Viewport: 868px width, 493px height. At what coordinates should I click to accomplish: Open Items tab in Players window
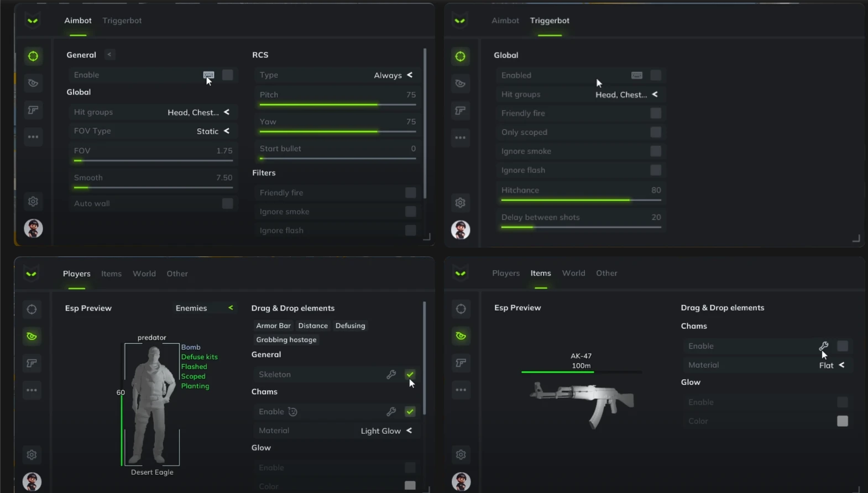111,274
